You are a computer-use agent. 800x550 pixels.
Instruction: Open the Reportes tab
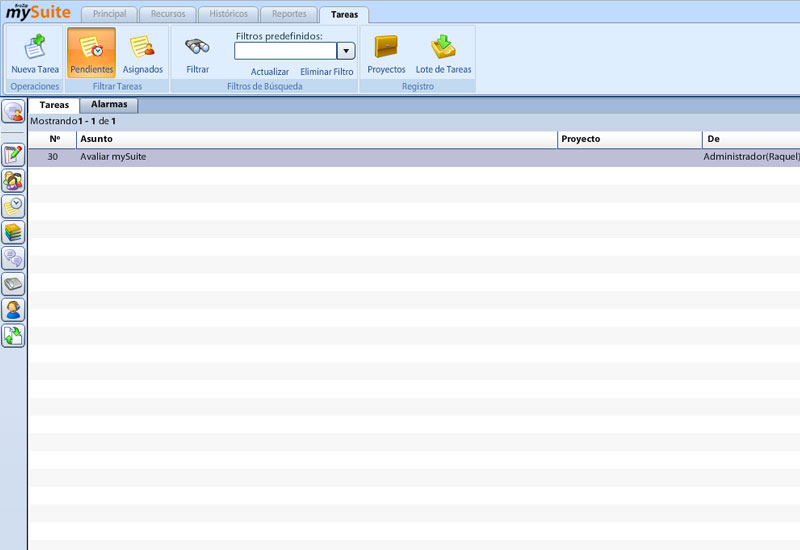coord(289,14)
